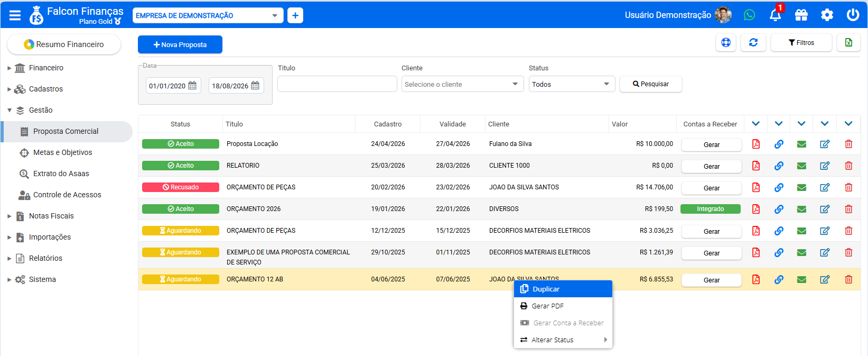
Task: Click the Nova Proposta button
Action: (x=180, y=44)
